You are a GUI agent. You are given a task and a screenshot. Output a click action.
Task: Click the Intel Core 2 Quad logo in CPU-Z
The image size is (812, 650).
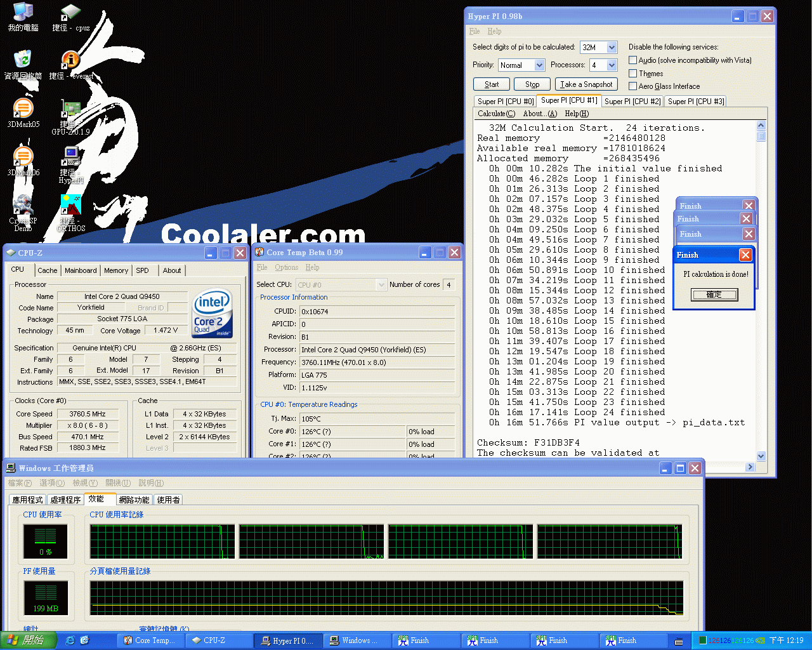point(213,314)
